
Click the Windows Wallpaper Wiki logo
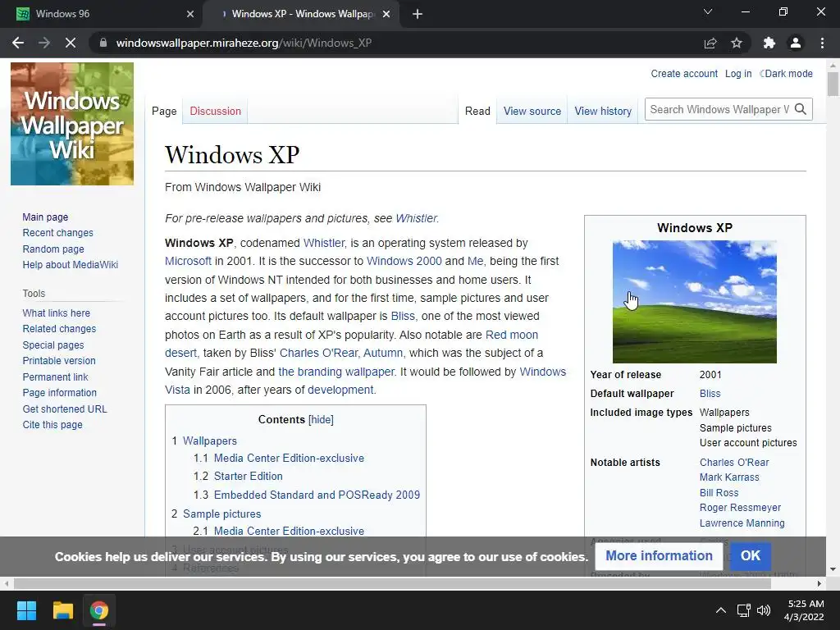(x=72, y=124)
